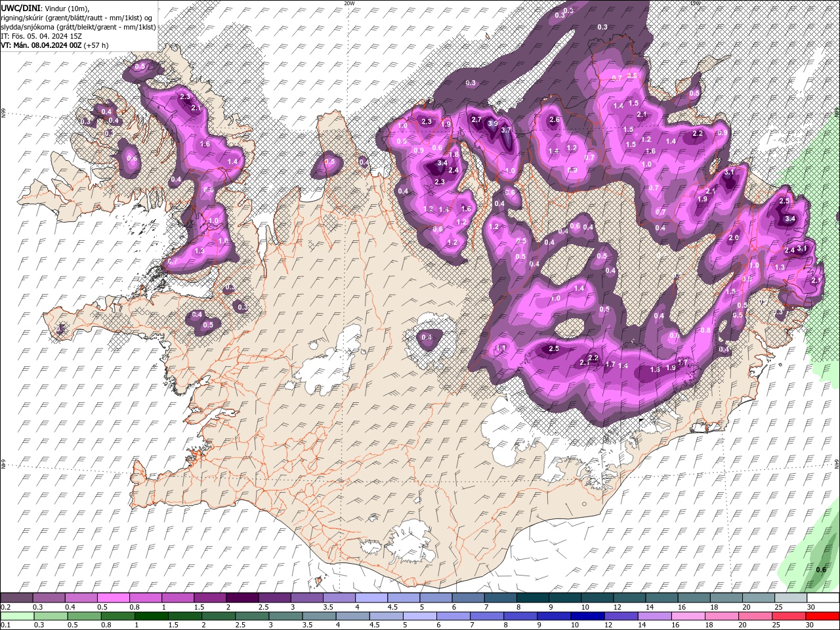
Task: Select the pale gray 25 swatch in the upper row
Action: click(x=791, y=598)
